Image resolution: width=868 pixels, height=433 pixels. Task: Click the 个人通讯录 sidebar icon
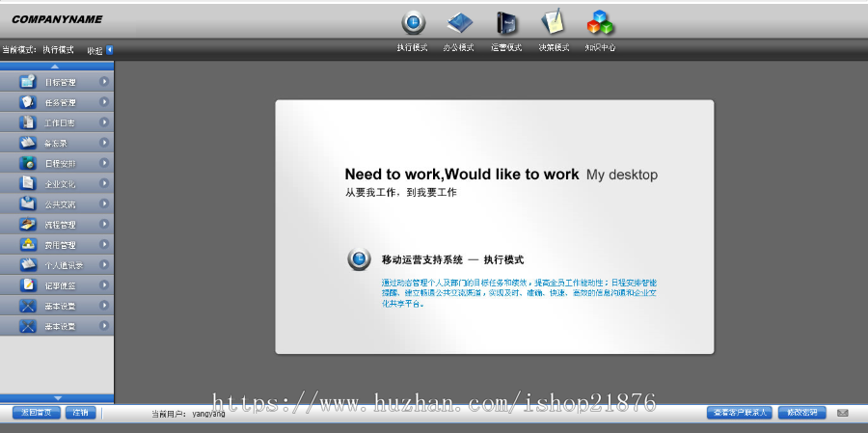click(28, 264)
